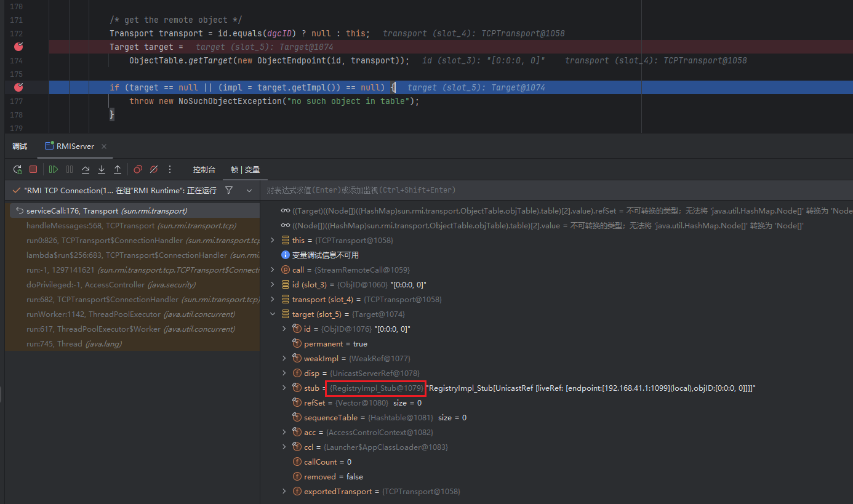
Task: Click the Step Out icon
Action: [x=118, y=169]
